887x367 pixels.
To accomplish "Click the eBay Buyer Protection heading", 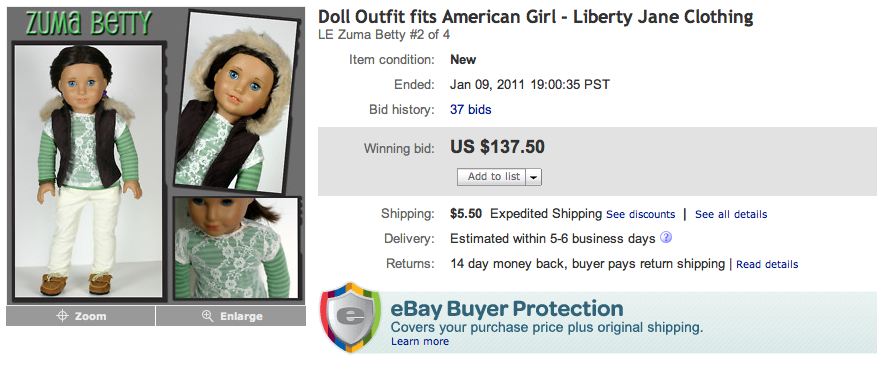I will 507,309.
